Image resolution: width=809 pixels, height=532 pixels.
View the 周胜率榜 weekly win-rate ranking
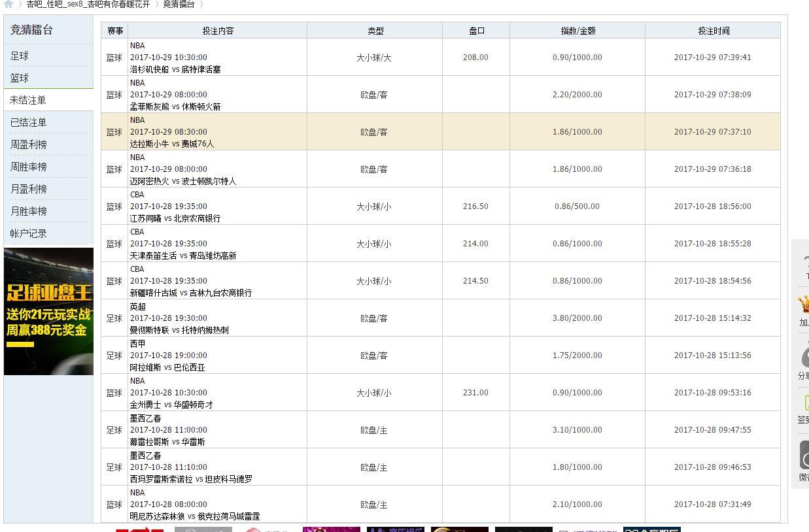pyautogui.click(x=28, y=167)
